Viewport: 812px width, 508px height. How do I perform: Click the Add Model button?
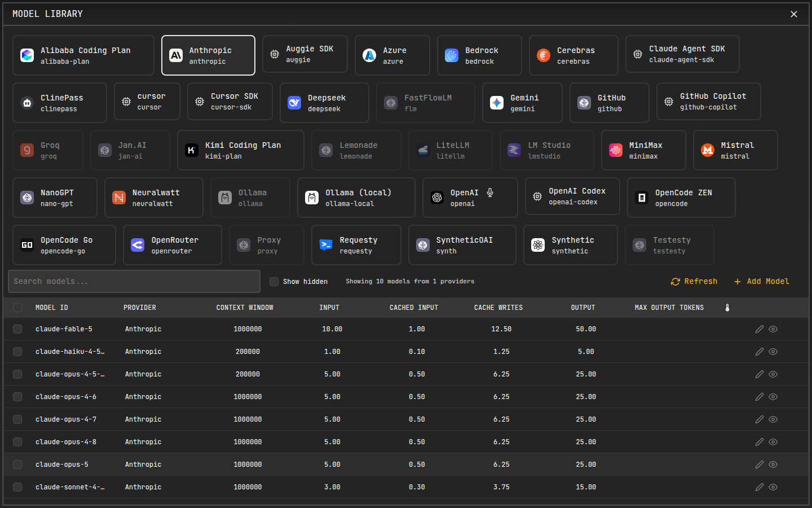click(762, 282)
